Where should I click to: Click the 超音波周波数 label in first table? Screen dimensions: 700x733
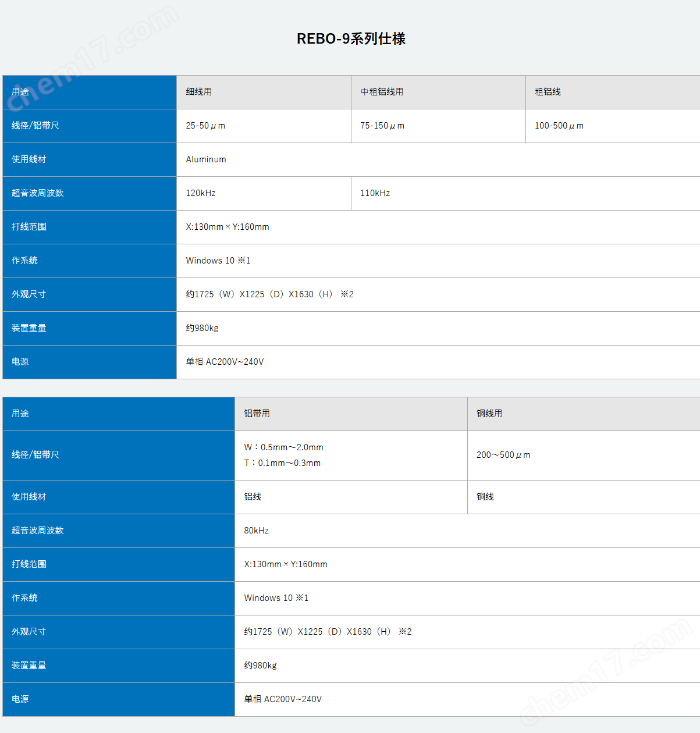(38, 193)
